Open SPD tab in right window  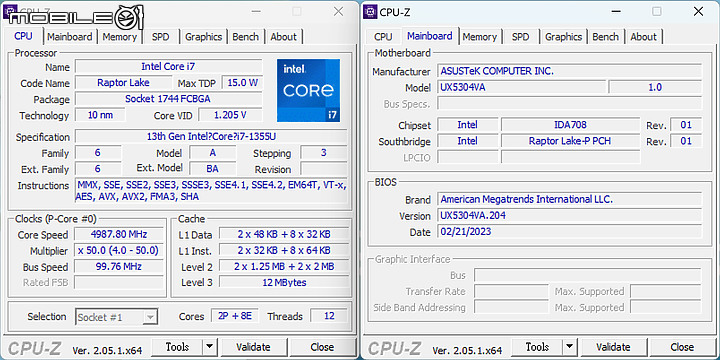tap(520, 37)
